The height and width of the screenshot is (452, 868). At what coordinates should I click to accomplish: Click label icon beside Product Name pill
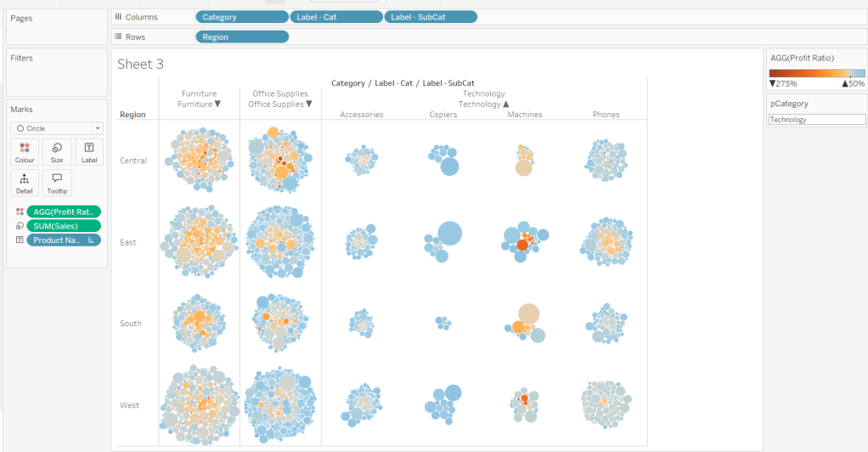(20, 240)
